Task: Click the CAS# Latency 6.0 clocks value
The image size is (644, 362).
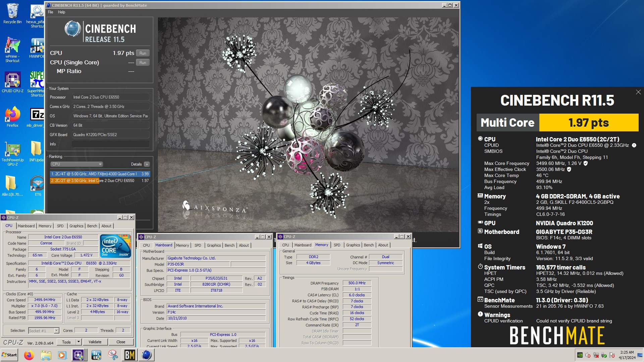Action: (357, 295)
